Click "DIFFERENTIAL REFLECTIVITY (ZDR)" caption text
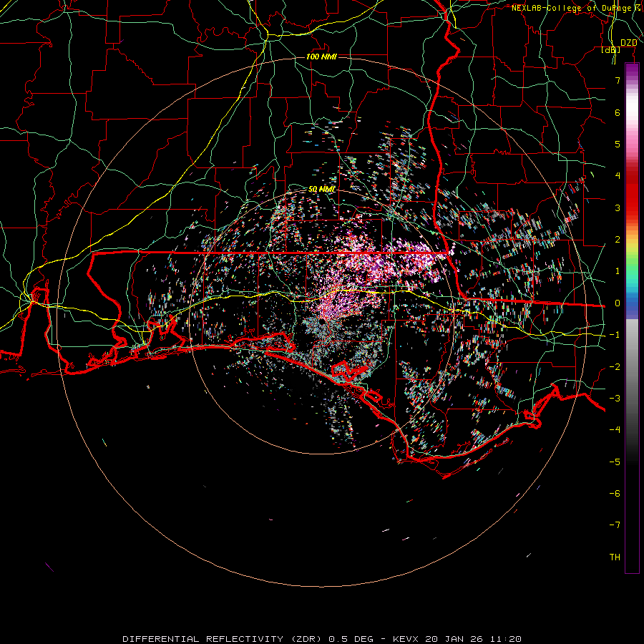The image size is (644, 644). point(221,639)
